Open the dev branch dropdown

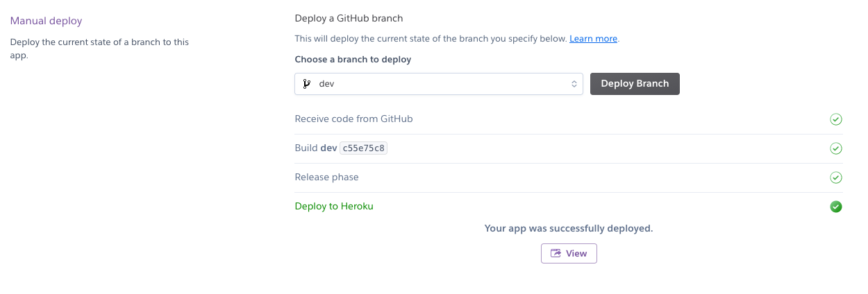pyautogui.click(x=439, y=84)
